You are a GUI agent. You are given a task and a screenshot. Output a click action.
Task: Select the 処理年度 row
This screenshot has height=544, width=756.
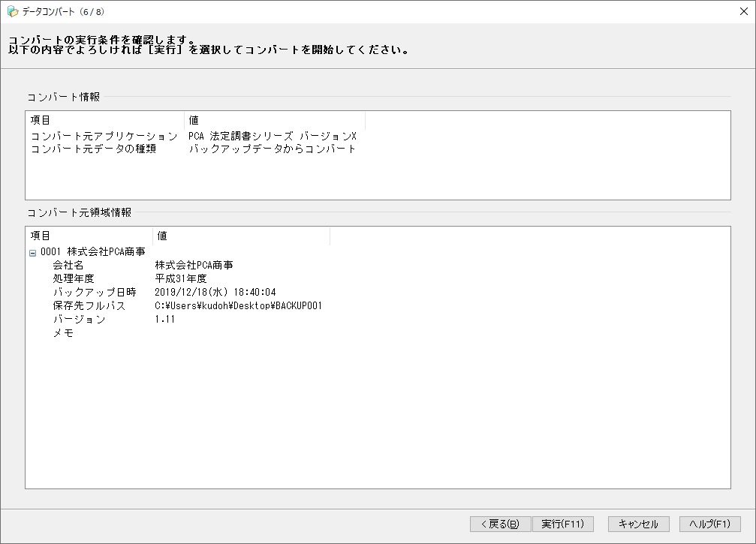click(74, 279)
